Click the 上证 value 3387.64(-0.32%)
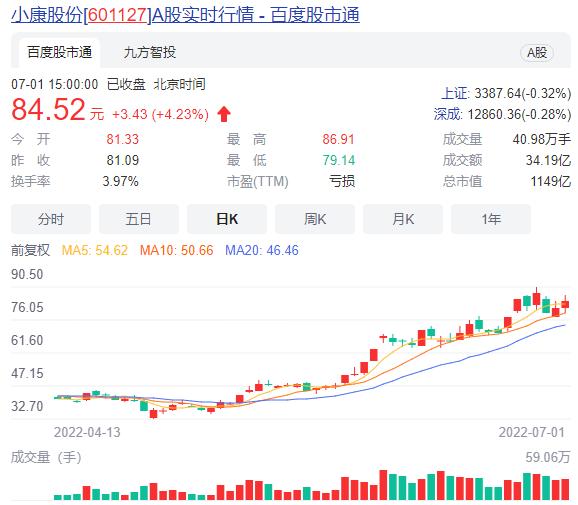This screenshot has height=505, width=578. point(523,93)
